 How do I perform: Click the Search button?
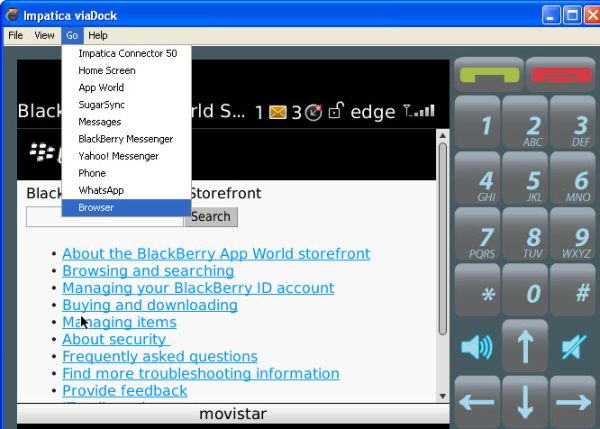tap(210, 216)
